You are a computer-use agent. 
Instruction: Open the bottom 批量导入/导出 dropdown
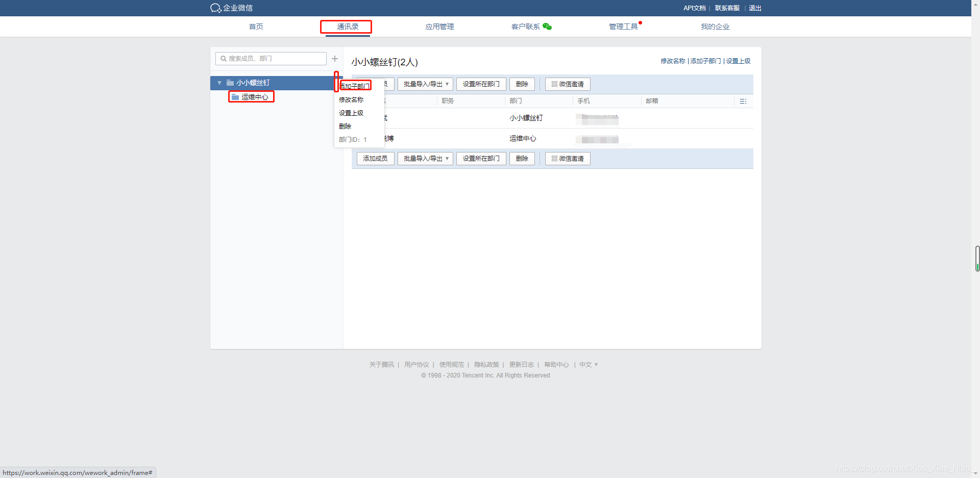click(x=425, y=159)
